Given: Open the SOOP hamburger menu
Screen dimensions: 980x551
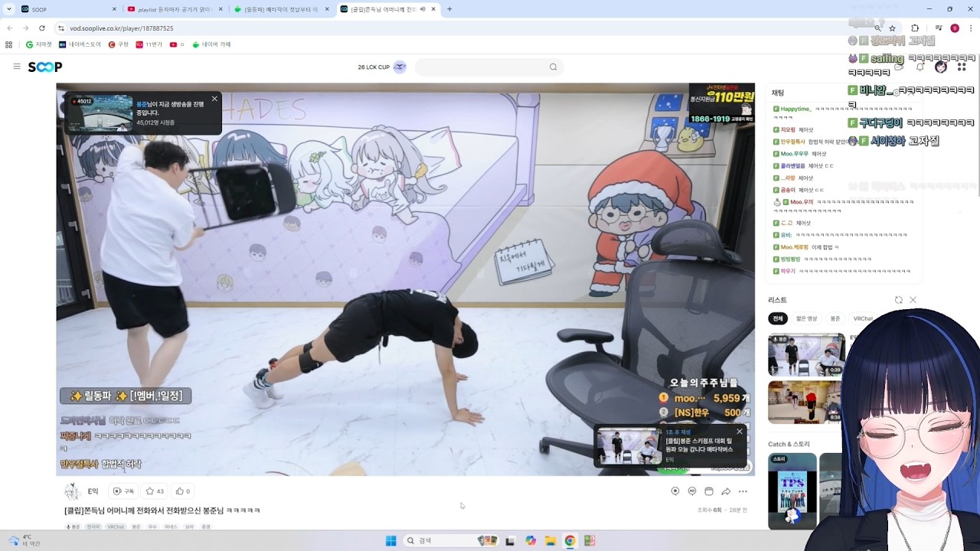Looking at the screenshot, I should [x=17, y=67].
